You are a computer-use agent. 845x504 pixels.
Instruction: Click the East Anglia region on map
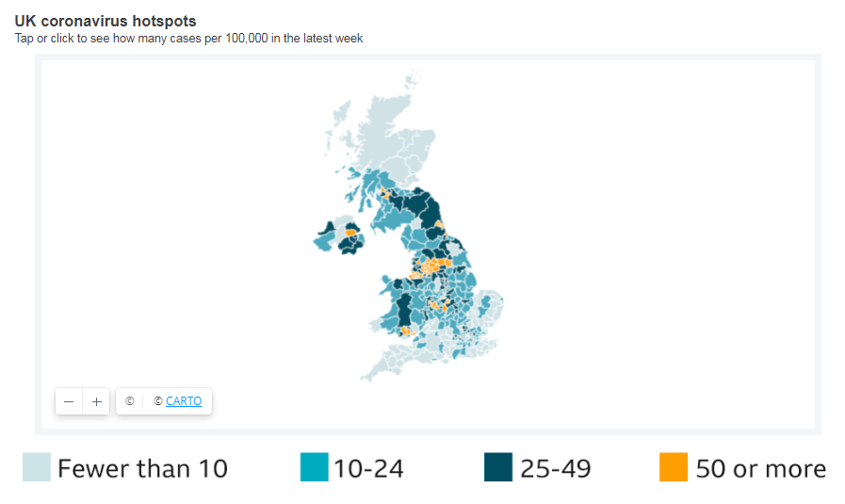(490, 306)
